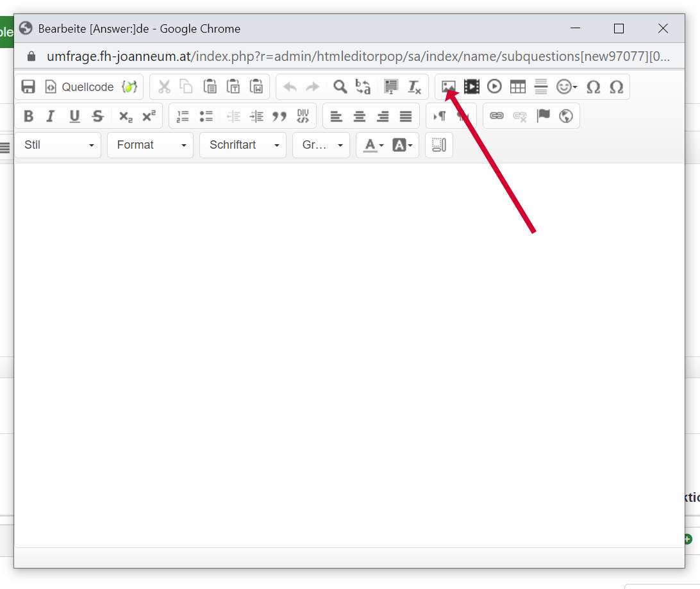700x589 pixels.
Task: Click the horizontal line insert button
Action: [540, 87]
